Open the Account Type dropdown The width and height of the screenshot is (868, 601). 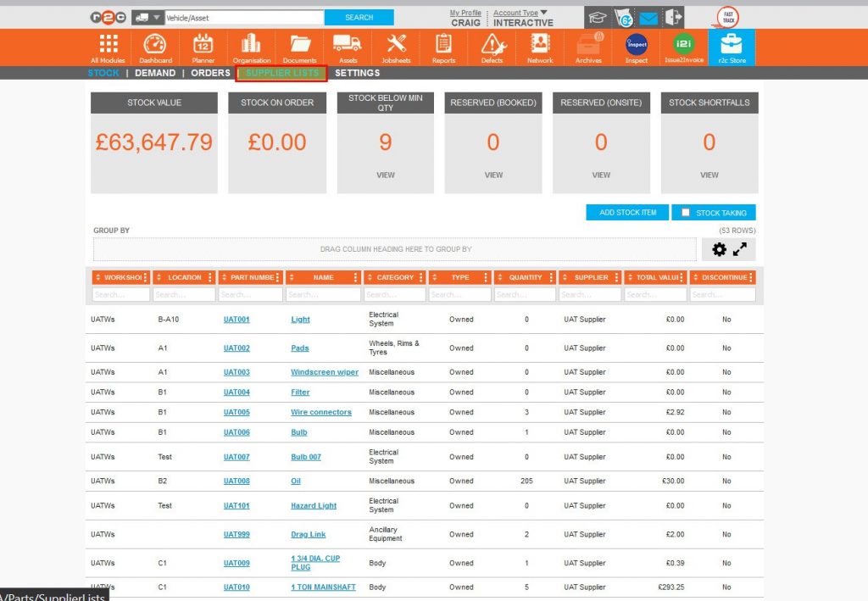520,14
